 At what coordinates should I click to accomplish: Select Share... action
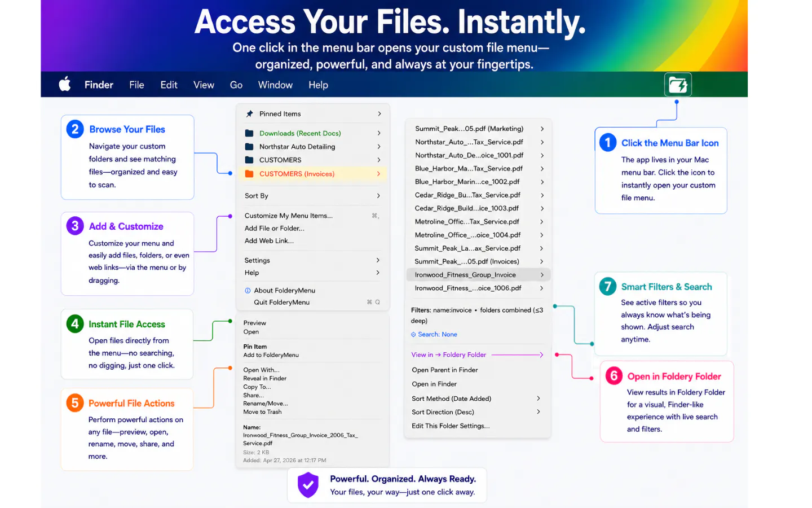coord(253,396)
